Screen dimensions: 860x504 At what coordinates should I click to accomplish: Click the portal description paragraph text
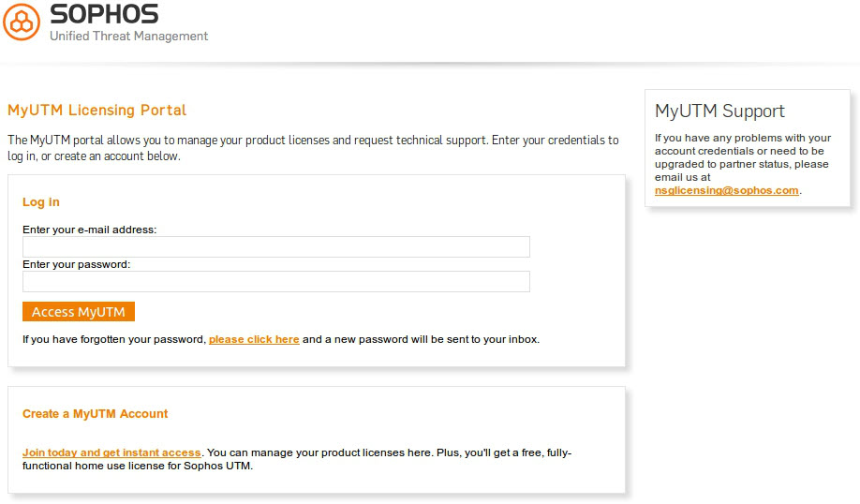coord(312,148)
